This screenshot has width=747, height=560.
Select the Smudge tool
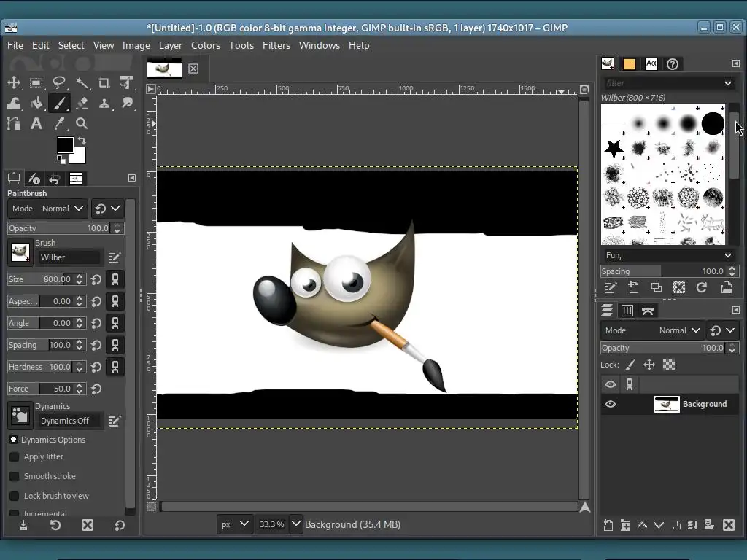[127, 103]
